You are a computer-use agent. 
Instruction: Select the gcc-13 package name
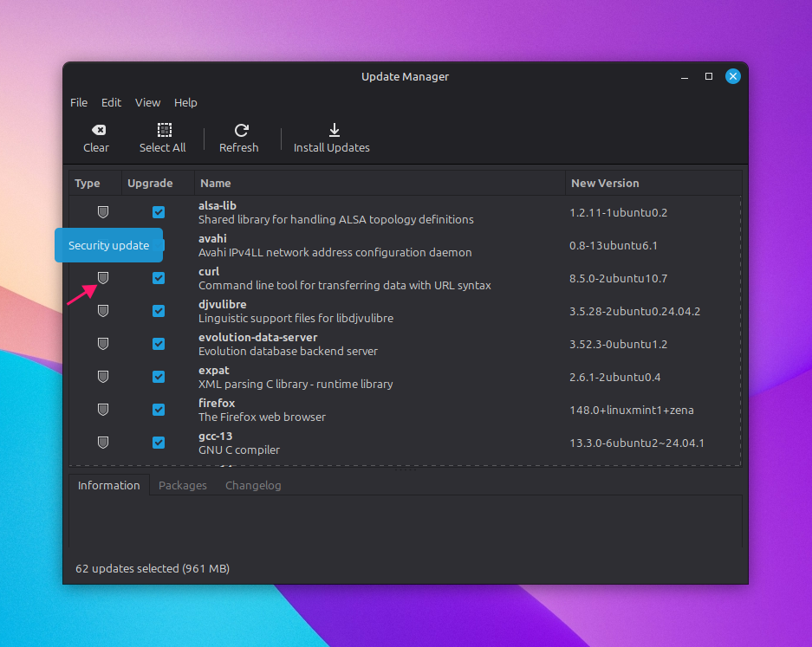click(215, 436)
